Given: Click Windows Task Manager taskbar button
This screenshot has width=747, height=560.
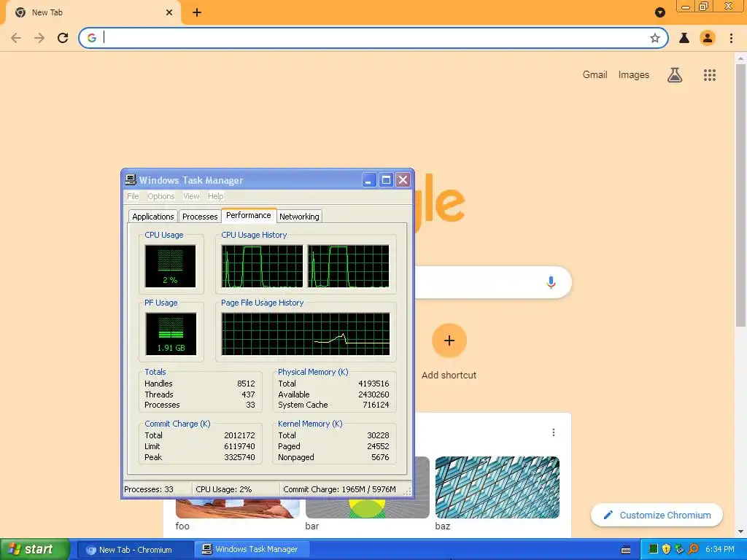Looking at the screenshot, I should [252, 550].
